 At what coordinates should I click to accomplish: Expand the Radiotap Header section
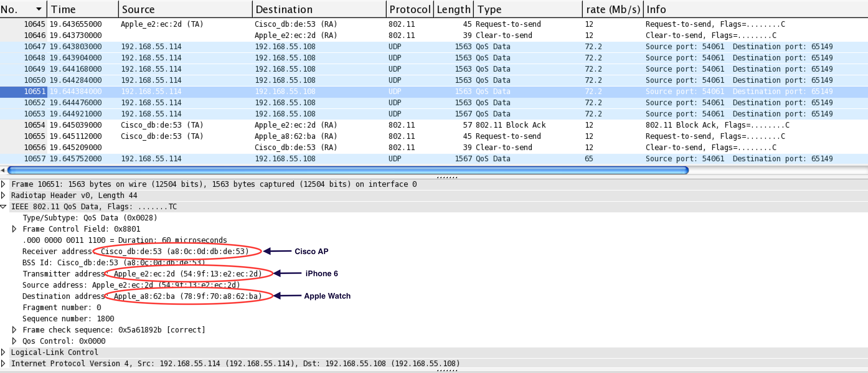pyautogui.click(x=3, y=195)
